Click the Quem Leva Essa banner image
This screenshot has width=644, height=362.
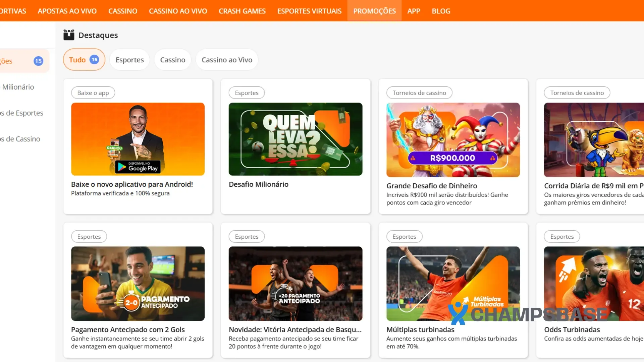(x=296, y=139)
